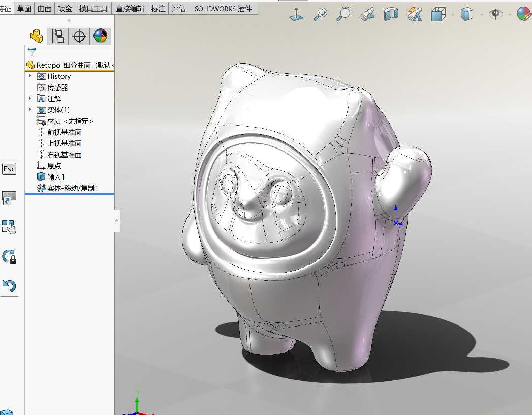
Task: Click the Dynamic Annotation Views icon
Action: click(x=415, y=14)
